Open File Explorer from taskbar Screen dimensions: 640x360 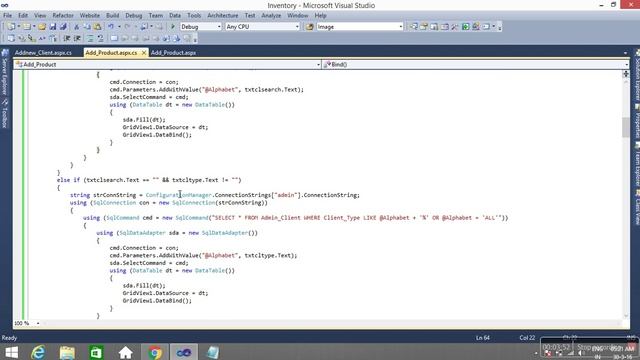(67, 352)
